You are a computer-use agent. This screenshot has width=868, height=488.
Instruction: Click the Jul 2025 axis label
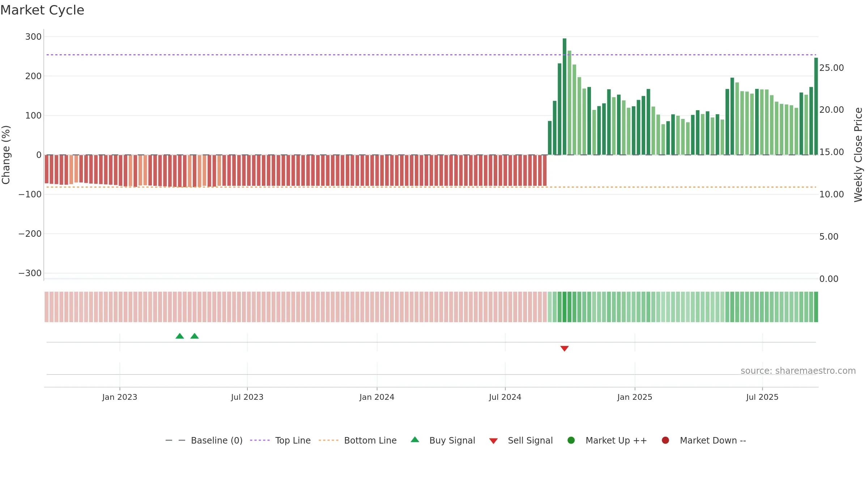762,397
